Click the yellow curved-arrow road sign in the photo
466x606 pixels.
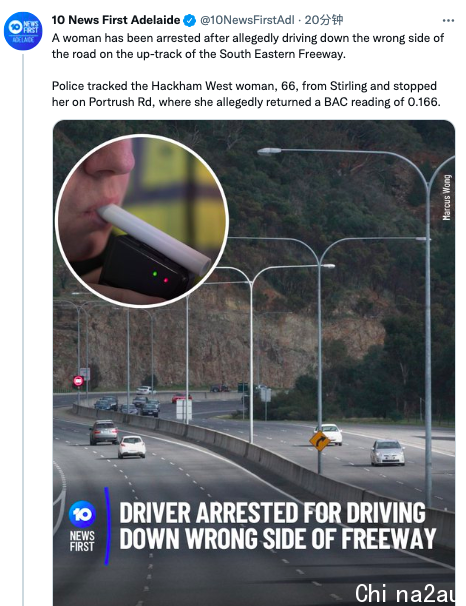tap(320, 441)
